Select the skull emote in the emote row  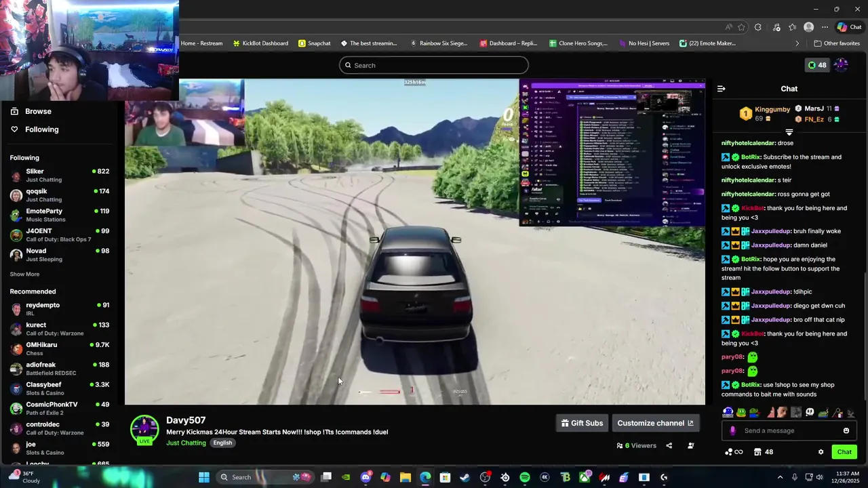pyautogui.click(x=810, y=412)
